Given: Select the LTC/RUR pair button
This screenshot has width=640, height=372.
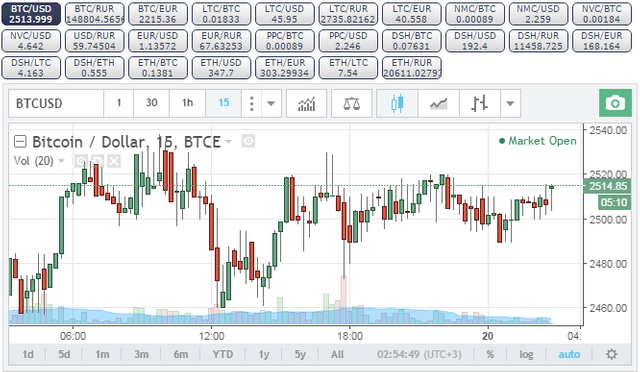Looking at the screenshot, I should point(348,14).
